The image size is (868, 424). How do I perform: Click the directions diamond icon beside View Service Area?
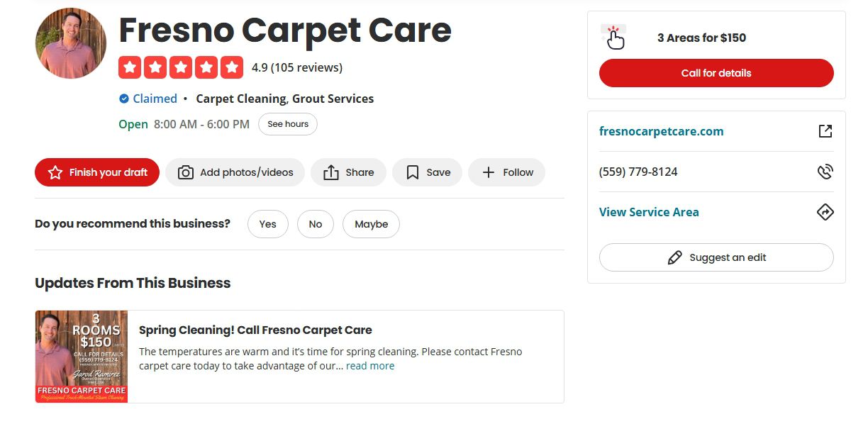click(x=825, y=212)
